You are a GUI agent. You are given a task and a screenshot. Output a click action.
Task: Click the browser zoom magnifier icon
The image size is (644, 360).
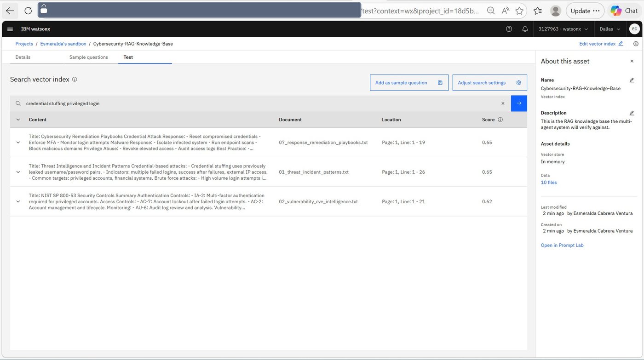pyautogui.click(x=491, y=11)
